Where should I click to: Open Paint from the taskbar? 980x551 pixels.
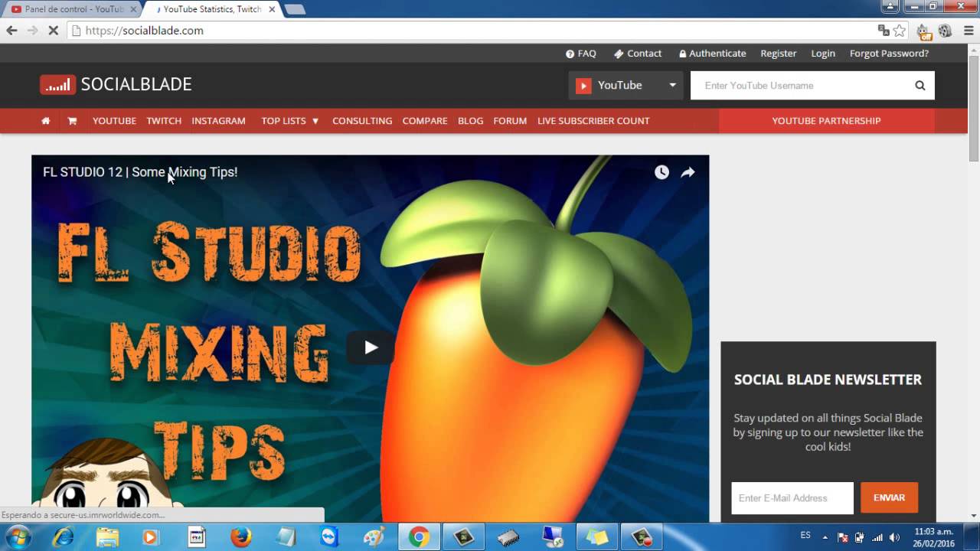coord(374,537)
